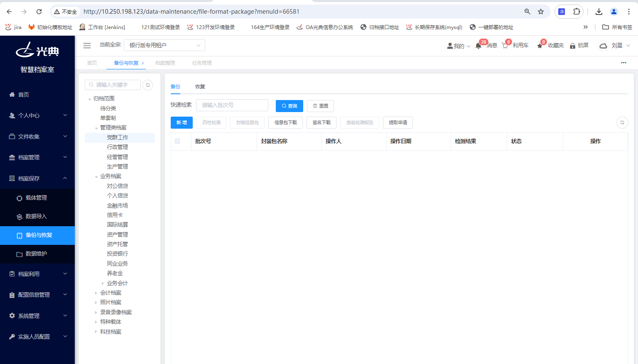638x364 pixels.
Task: Switch to the 档案整理 page tab
Action: (x=165, y=63)
